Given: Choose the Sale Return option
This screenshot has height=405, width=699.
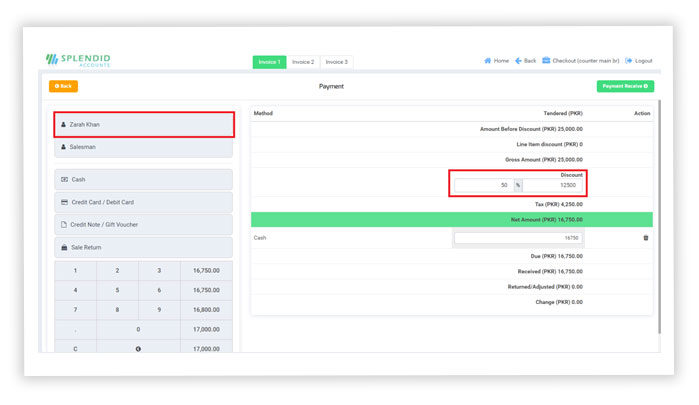Looking at the screenshot, I should (143, 247).
